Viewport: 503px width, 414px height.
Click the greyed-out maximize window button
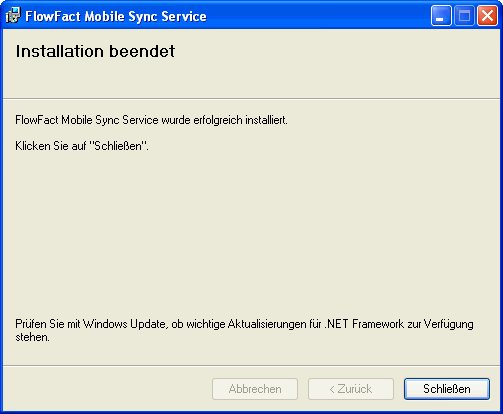[464, 16]
